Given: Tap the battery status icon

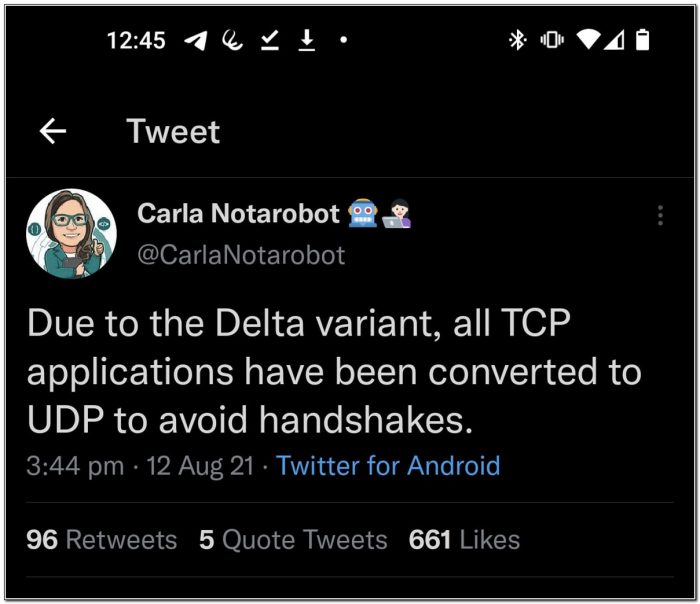Looking at the screenshot, I should coord(642,40).
